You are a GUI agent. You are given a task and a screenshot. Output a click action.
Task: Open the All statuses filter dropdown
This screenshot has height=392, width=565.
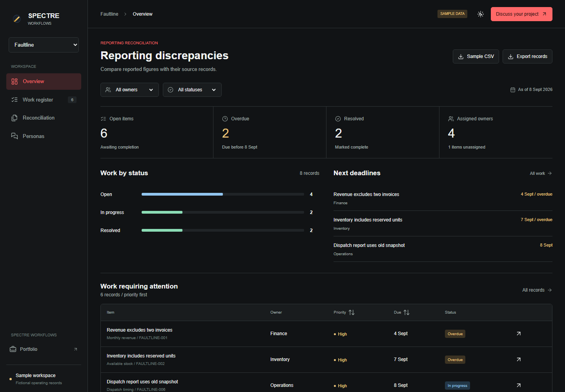pos(192,90)
